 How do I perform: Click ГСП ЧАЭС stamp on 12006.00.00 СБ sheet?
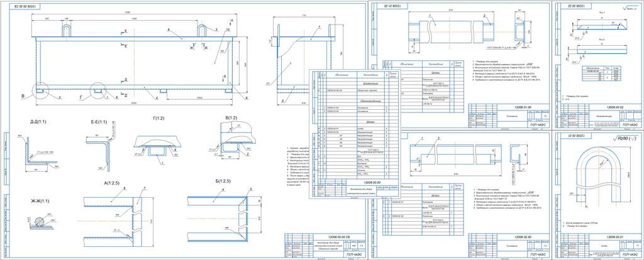(353, 254)
